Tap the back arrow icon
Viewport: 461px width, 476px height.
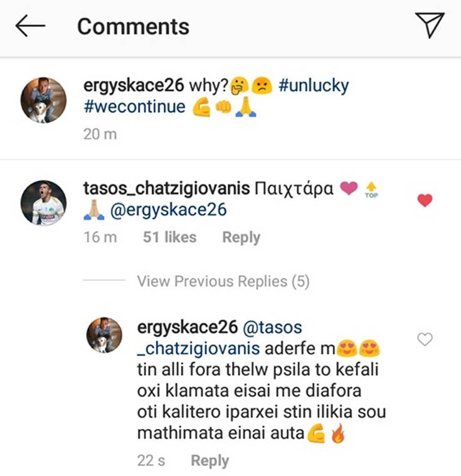[x=30, y=26]
